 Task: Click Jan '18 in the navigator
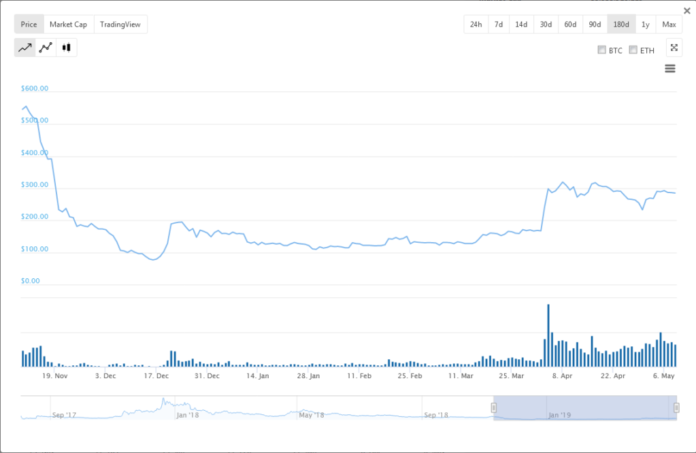point(187,415)
